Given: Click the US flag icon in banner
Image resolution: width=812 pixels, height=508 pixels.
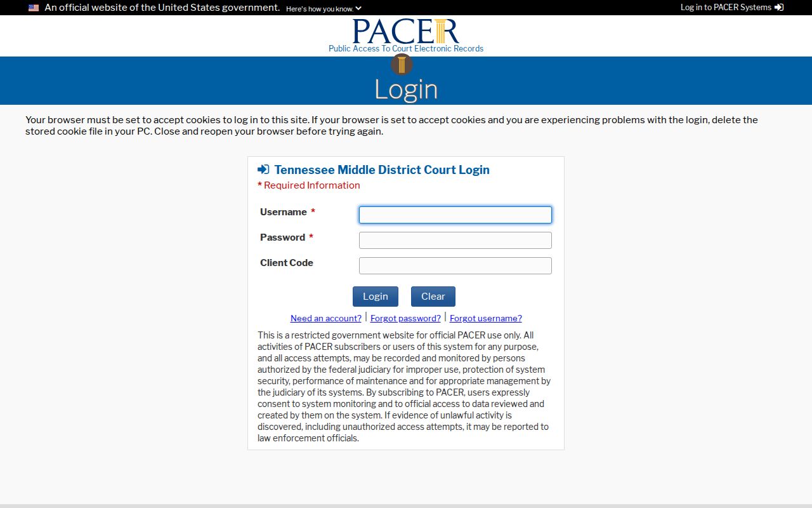Looking at the screenshot, I should (34, 8).
